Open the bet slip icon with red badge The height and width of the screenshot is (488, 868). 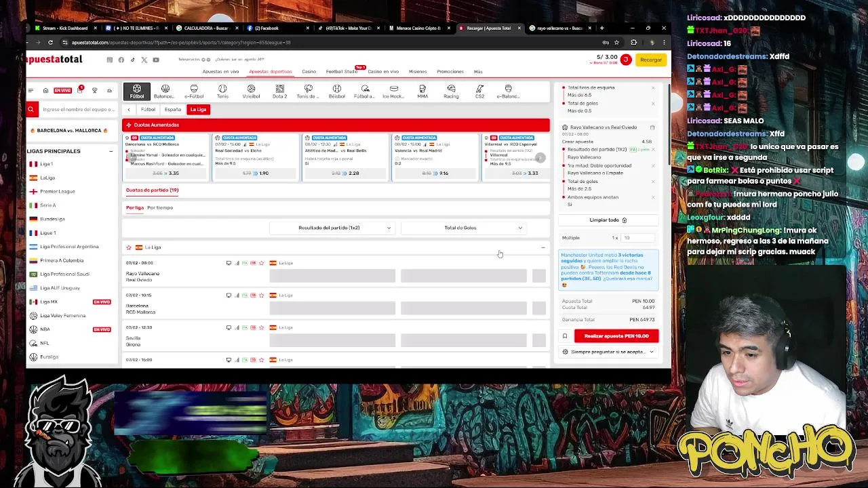click(x=79, y=90)
